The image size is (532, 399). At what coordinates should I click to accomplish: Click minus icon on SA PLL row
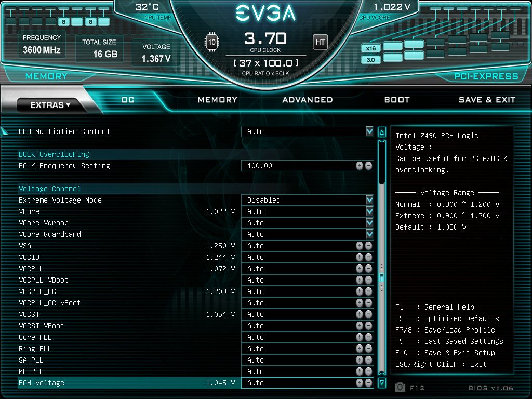click(x=368, y=360)
